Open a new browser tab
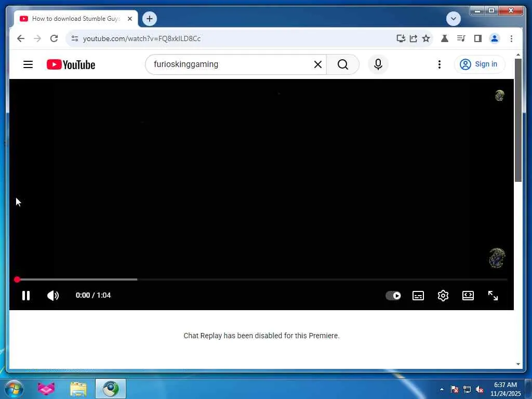Screen dimensions: 532x399 pyautogui.click(x=150, y=19)
